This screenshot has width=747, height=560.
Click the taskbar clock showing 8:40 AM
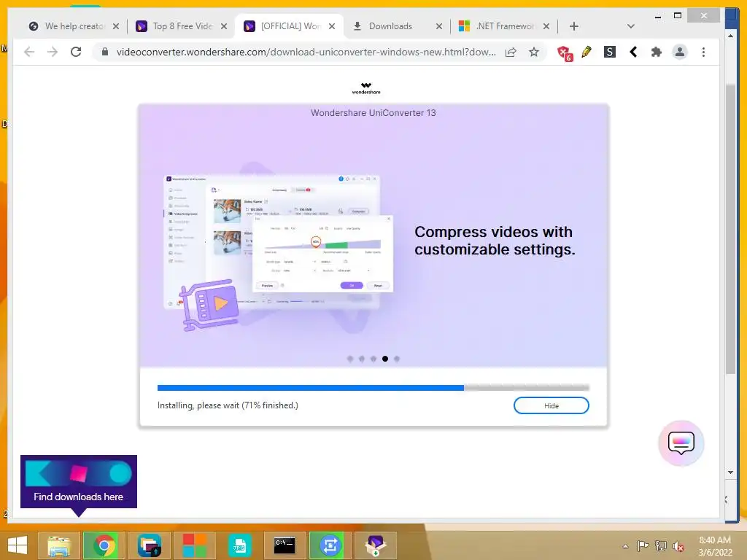click(715, 546)
